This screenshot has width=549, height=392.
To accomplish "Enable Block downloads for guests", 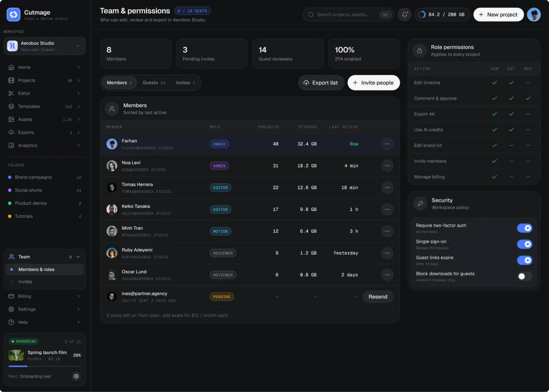I will pyautogui.click(x=525, y=276).
